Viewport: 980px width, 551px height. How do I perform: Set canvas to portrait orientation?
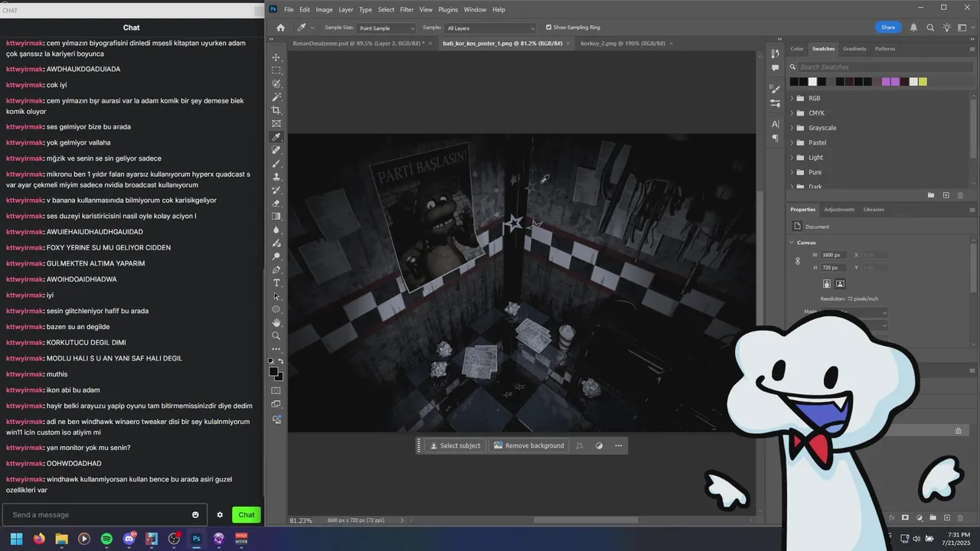pos(827,284)
